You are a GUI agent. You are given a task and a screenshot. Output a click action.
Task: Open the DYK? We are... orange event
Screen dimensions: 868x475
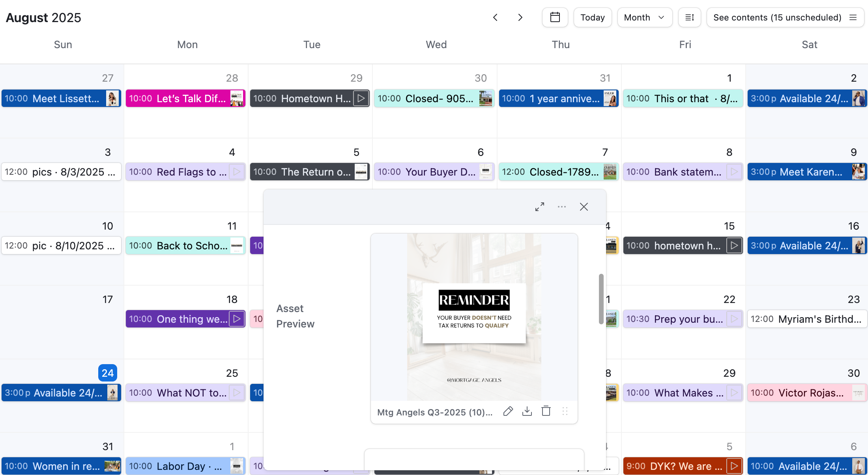pos(683,466)
